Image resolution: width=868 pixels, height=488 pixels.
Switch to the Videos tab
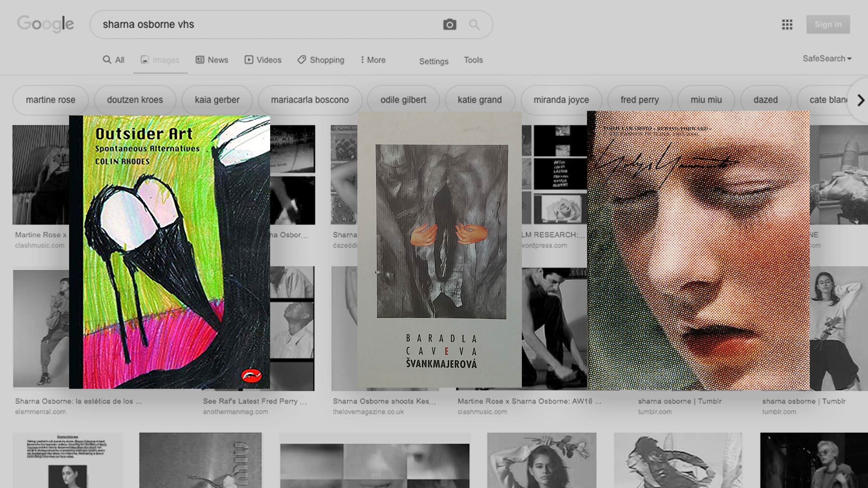pyautogui.click(x=263, y=60)
